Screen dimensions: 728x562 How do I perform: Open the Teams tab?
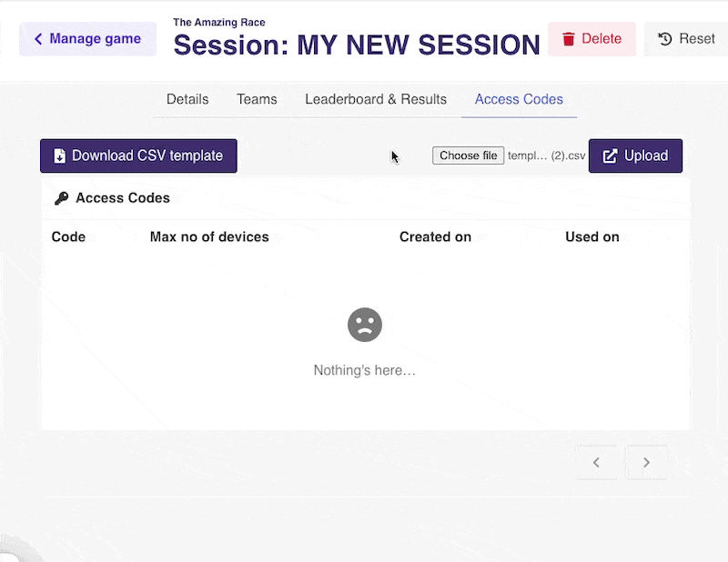(257, 99)
